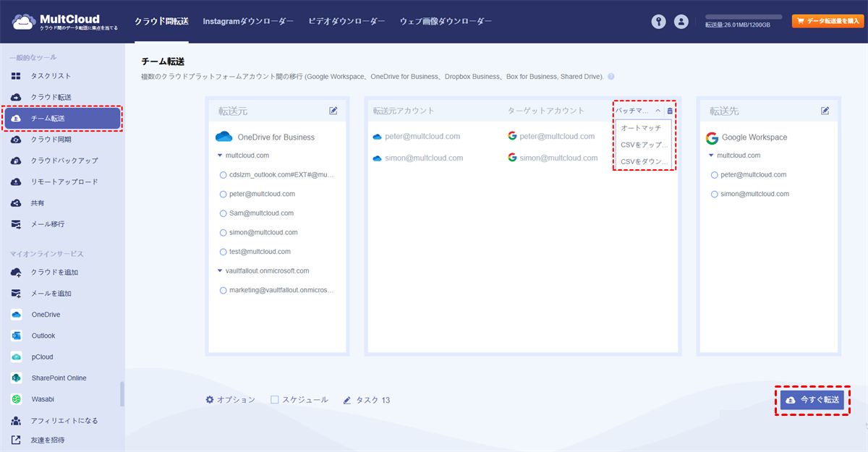Image resolution: width=868 pixels, height=452 pixels.
Task: Choose オートマッチ from dropdown
Action: coord(642,127)
